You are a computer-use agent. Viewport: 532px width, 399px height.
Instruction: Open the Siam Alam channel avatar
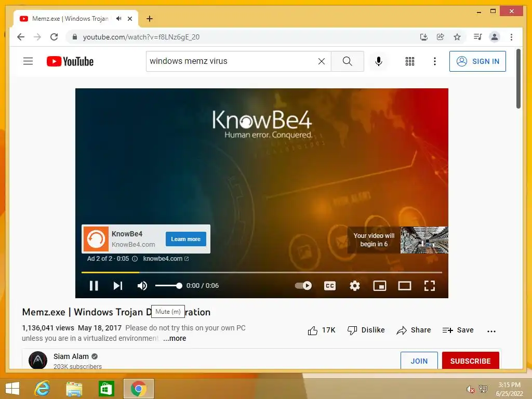[37, 360]
